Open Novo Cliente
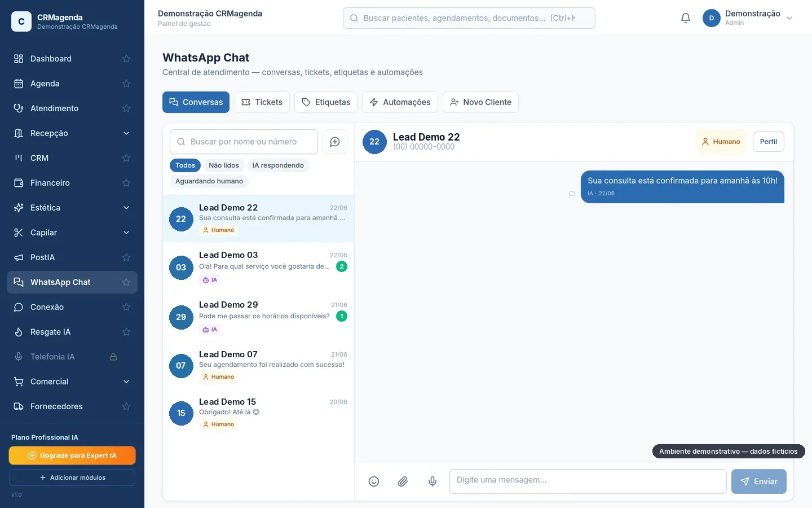Image resolution: width=812 pixels, height=508 pixels. pos(480,102)
